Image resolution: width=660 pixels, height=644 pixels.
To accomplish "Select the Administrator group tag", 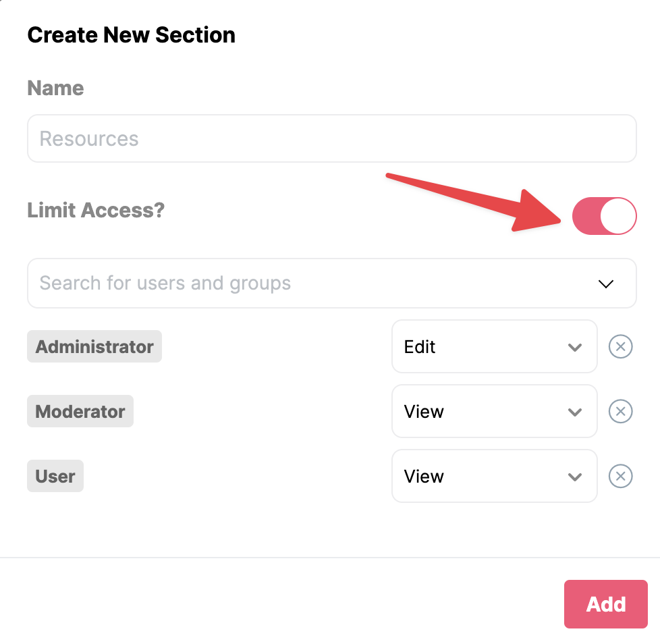I will pos(94,346).
